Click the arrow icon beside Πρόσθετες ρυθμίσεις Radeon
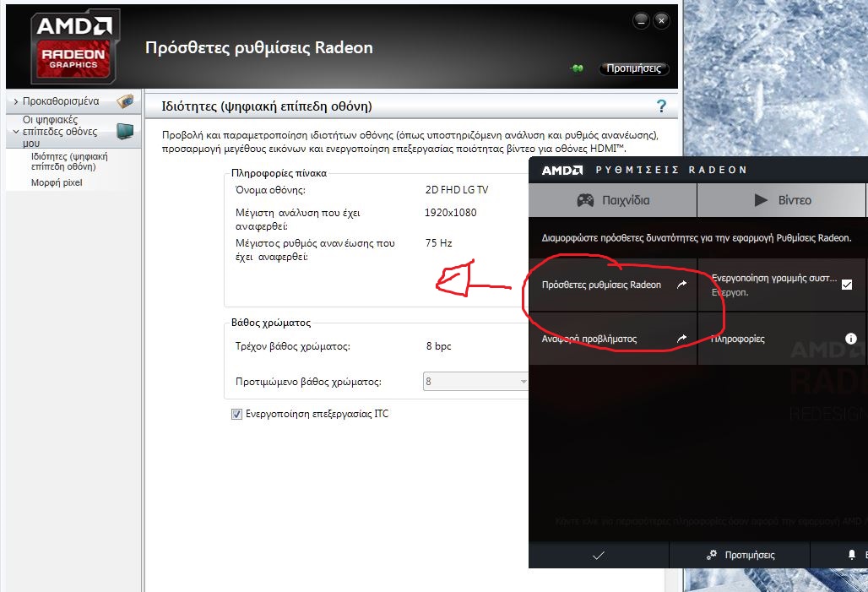 [682, 285]
